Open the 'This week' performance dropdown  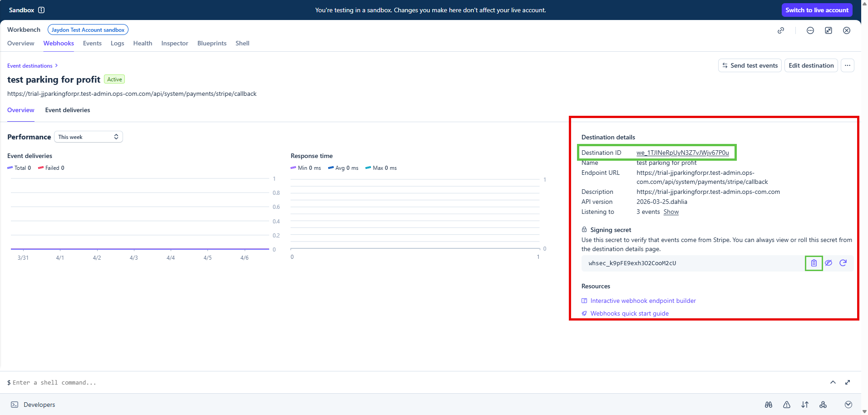[x=89, y=137]
